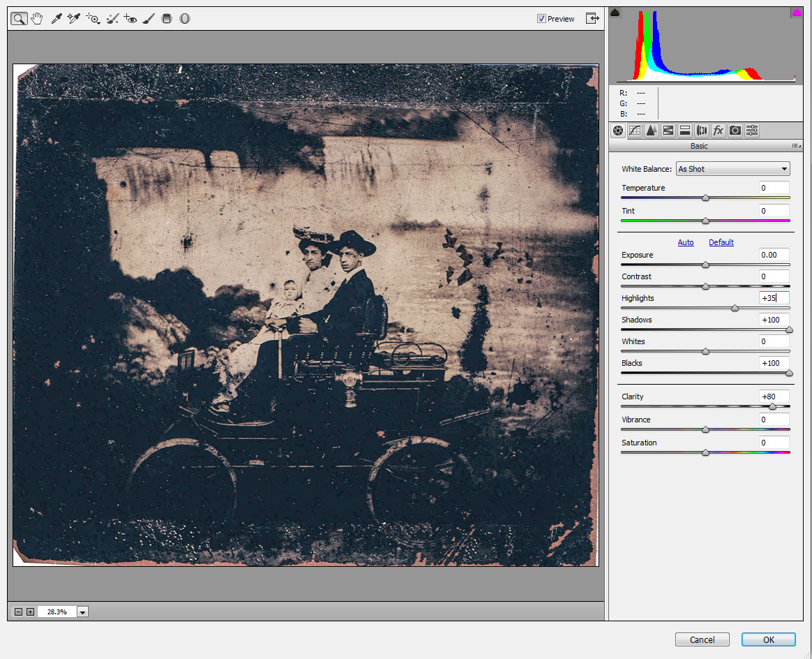The image size is (812, 659).
Task: Click the histogram graph
Action: click(x=706, y=45)
